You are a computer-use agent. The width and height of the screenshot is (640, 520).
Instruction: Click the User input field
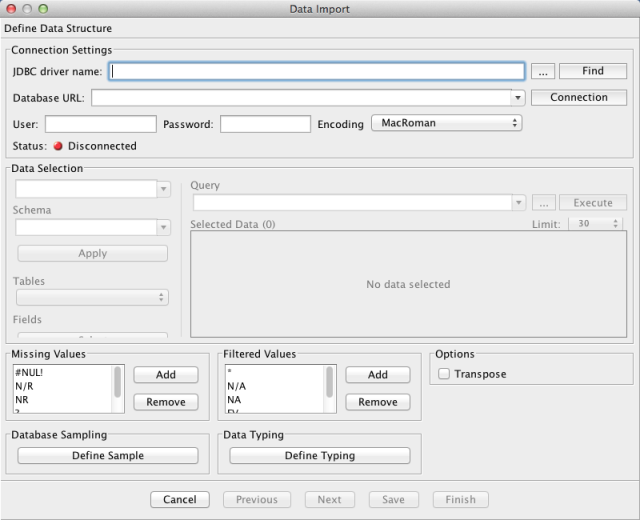tap(100, 124)
